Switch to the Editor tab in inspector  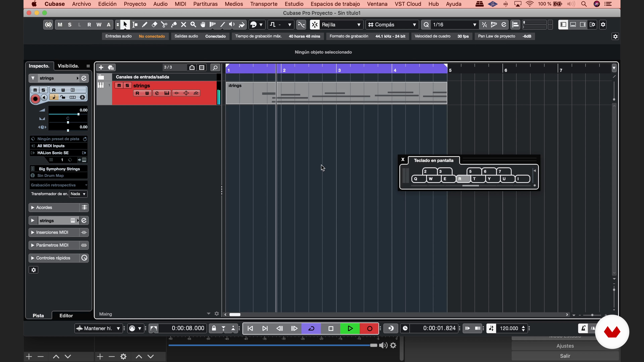click(66, 316)
